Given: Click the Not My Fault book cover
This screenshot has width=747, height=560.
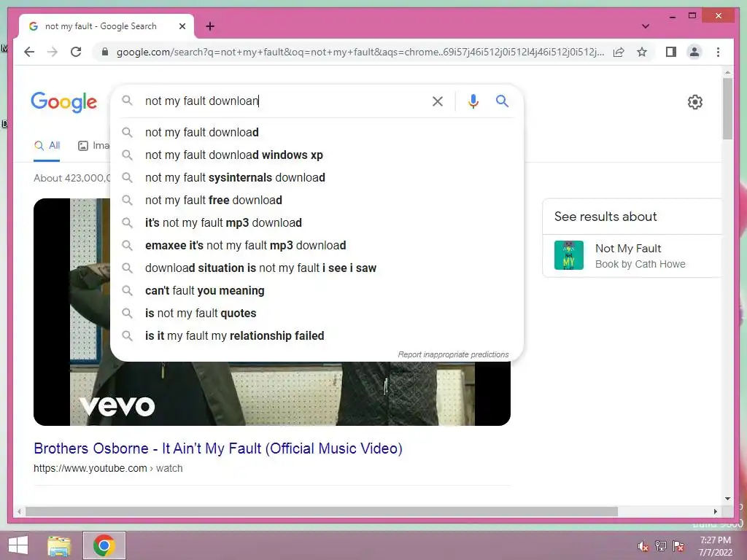Looking at the screenshot, I should click(569, 255).
